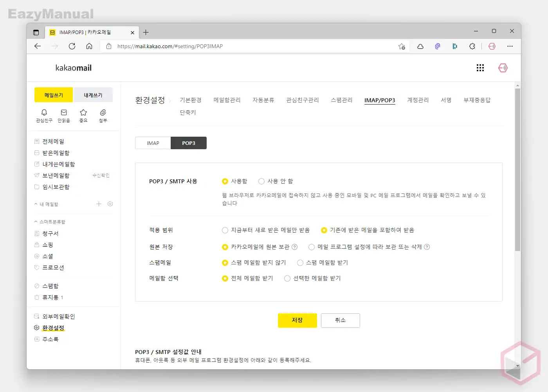Switch to the POP3 tab
The height and width of the screenshot is (392, 548).
point(189,143)
